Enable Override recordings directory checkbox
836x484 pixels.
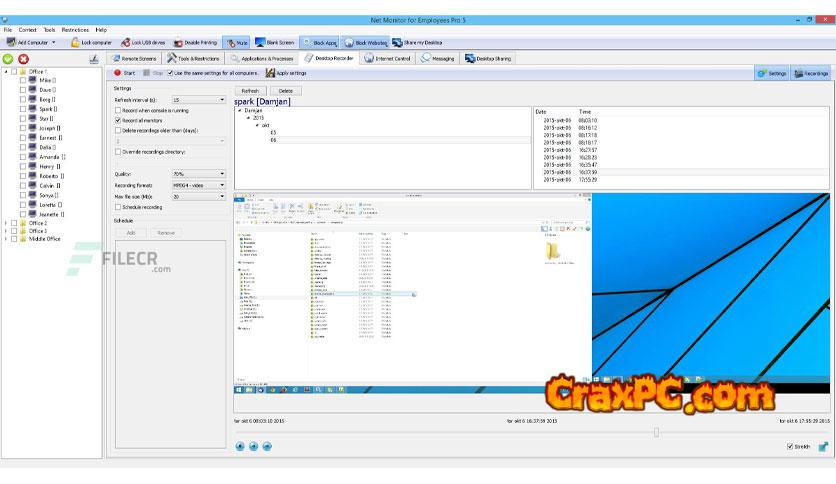click(x=118, y=152)
